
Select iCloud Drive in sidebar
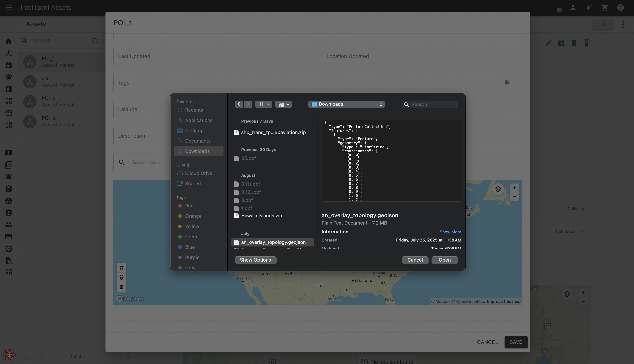click(198, 174)
